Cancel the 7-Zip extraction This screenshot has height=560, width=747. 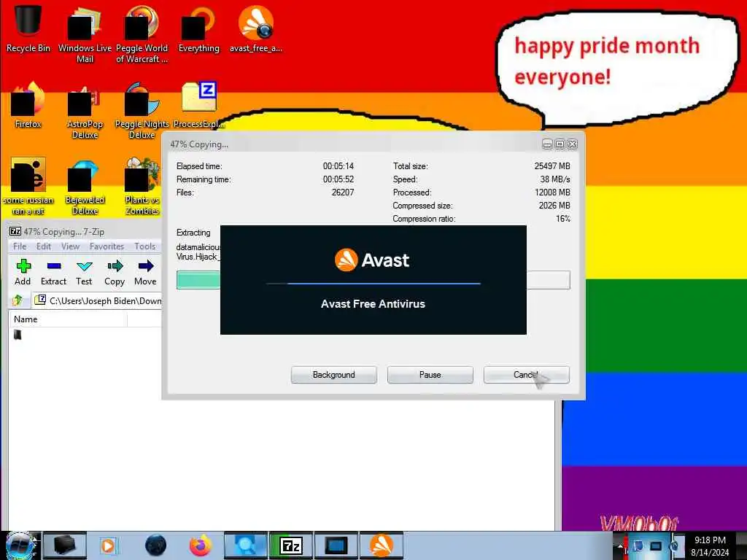[x=526, y=375]
